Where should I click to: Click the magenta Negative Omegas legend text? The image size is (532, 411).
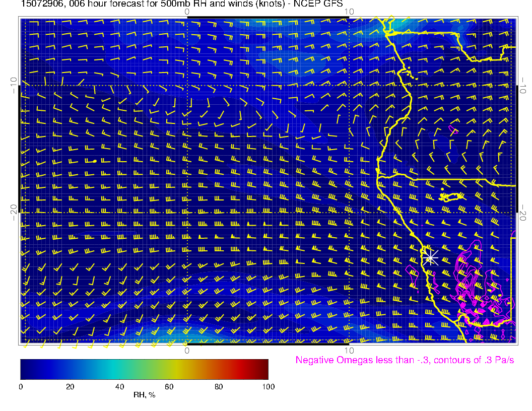[x=405, y=360]
